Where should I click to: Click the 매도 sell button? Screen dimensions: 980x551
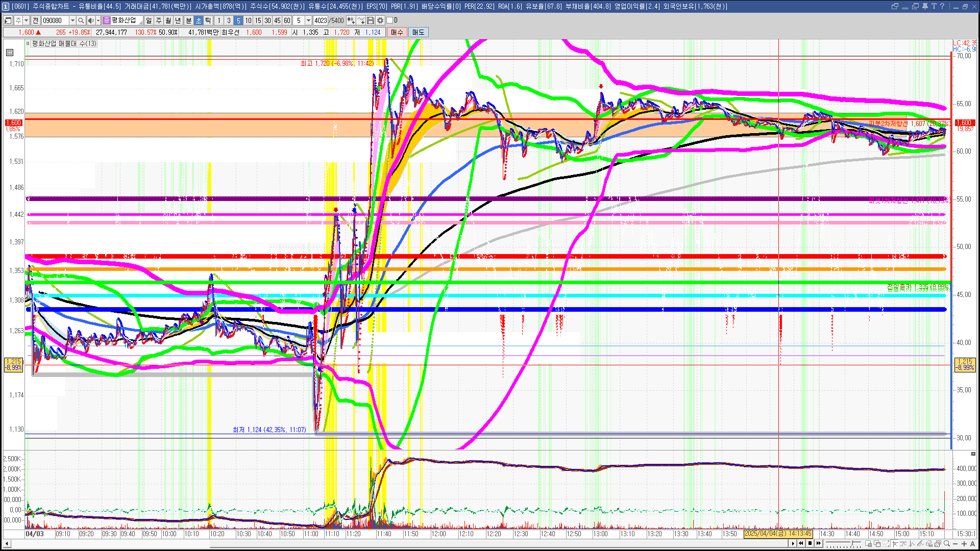[x=419, y=32]
